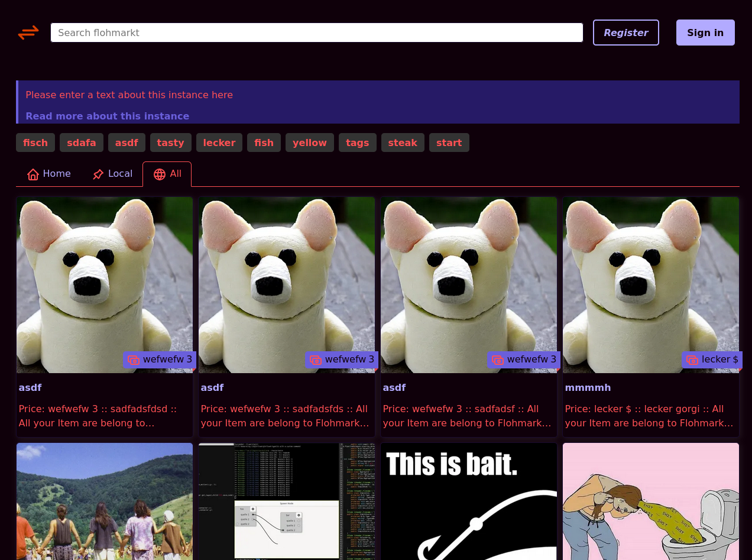The image size is (752, 560).
Task: Click the globe icon in All tab
Action: 160,174
